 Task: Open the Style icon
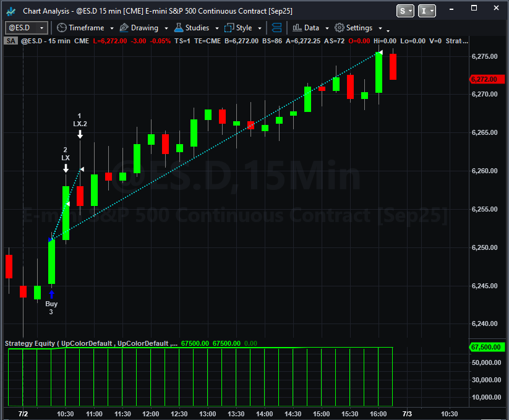(x=229, y=28)
